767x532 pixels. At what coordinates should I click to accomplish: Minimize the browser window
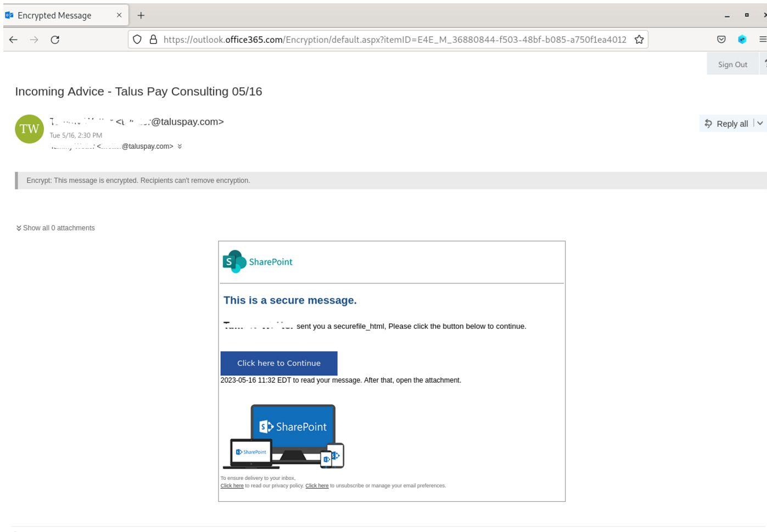pos(727,15)
